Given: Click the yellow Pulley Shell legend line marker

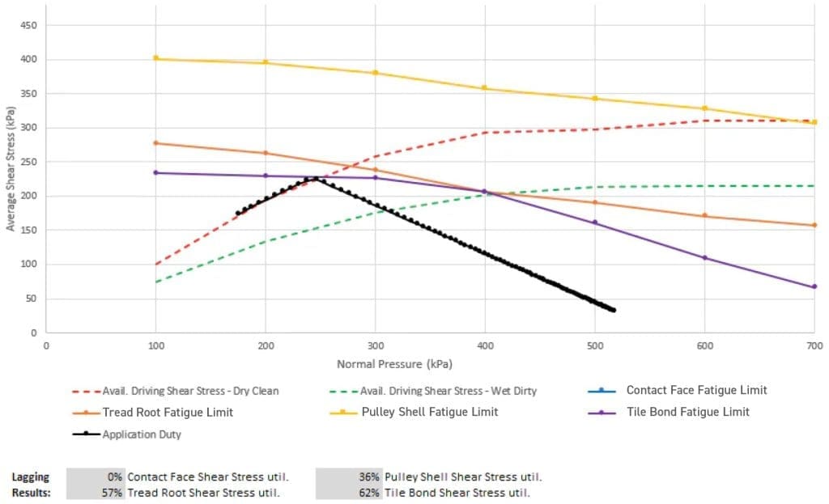Looking at the screenshot, I should pyautogui.click(x=343, y=412).
